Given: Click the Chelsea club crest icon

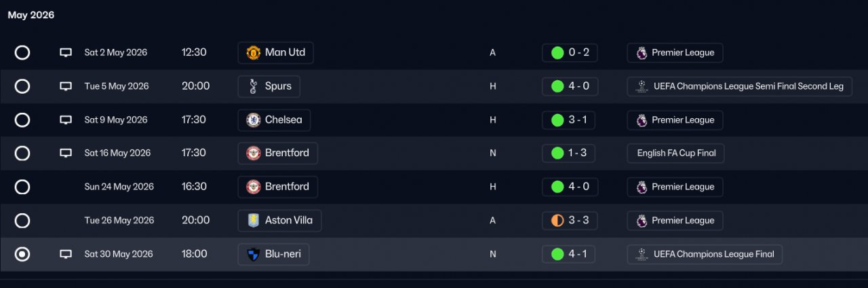Looking at the screenshot, I should [x=253, y=120].
